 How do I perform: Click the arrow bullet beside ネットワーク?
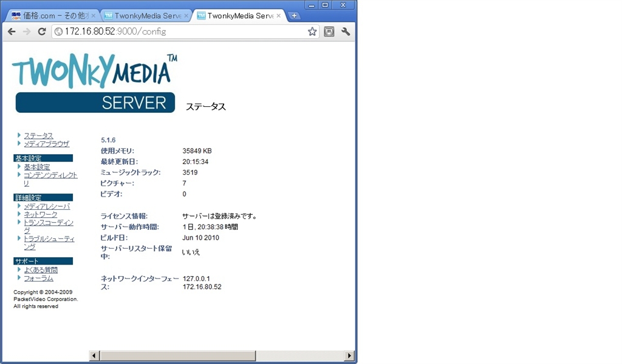pyautogui.click(x=19, y=214)
